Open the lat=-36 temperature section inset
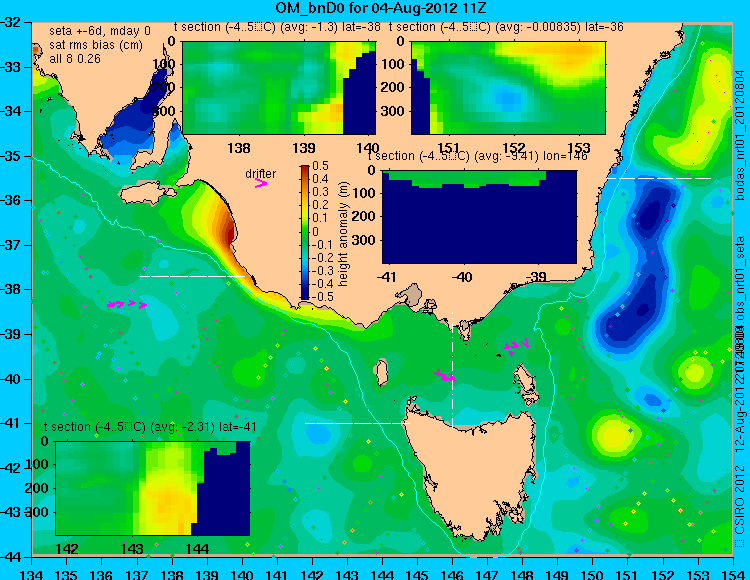This screenshot has height=580, width=750. tap(508, 88)
